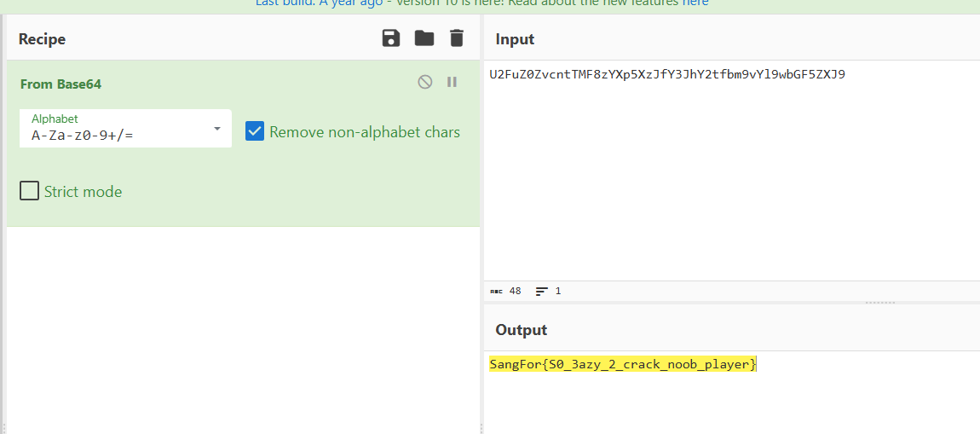
Task: Enable Strict mode checkbox
Action: [x=29, y=191]
